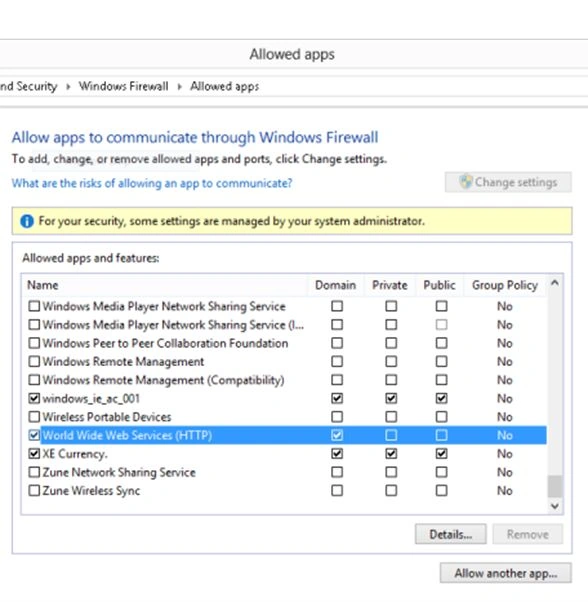Screen dimensions: 588x602
Task: Select the Allowed apps breadcrumb item
Action: pyautogui.click(x=225, y=86)
